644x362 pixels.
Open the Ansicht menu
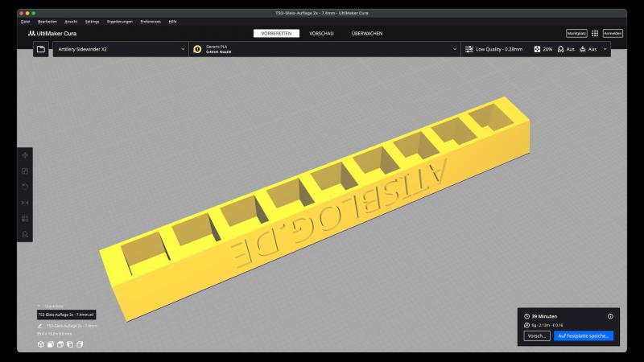pos(71,22)
